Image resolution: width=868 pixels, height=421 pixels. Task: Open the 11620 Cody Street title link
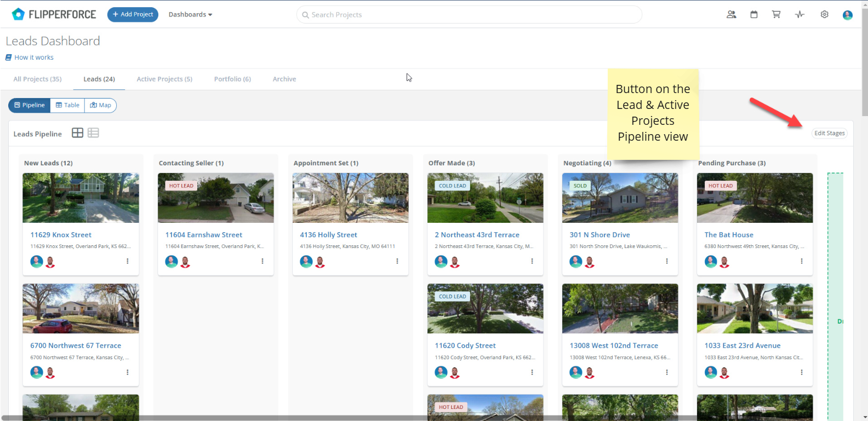tap(465, 345)
